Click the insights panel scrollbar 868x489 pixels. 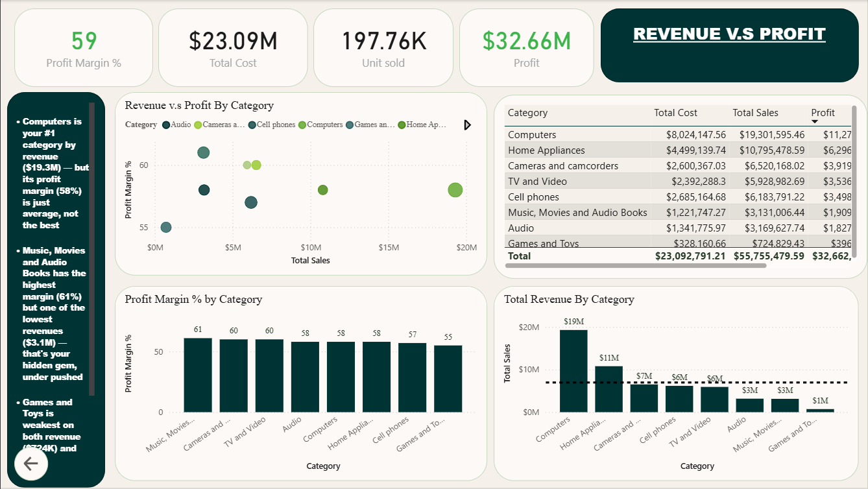pyautogui.click(x=91, y=248)
